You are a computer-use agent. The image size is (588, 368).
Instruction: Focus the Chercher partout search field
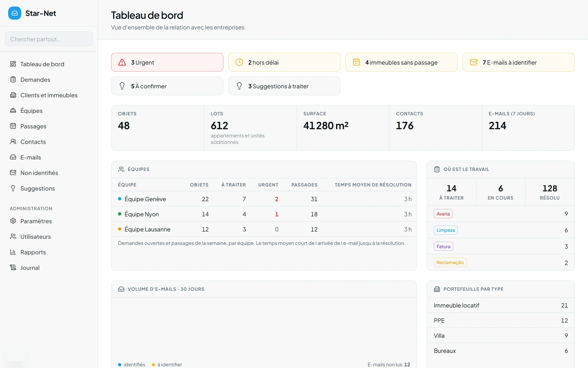tap(49, 39)
